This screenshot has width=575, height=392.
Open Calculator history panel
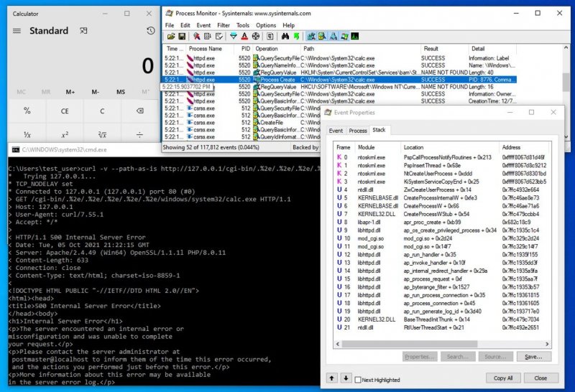[x=150, y=31]
